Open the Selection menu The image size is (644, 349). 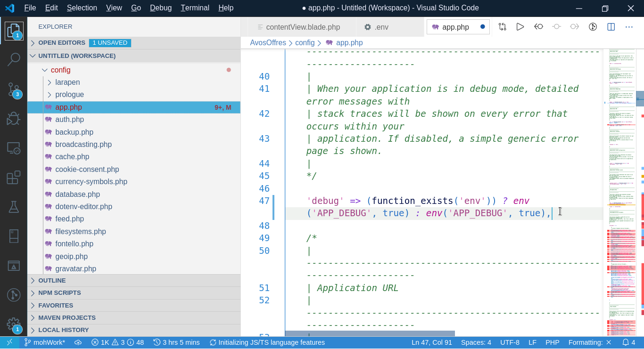82,8
